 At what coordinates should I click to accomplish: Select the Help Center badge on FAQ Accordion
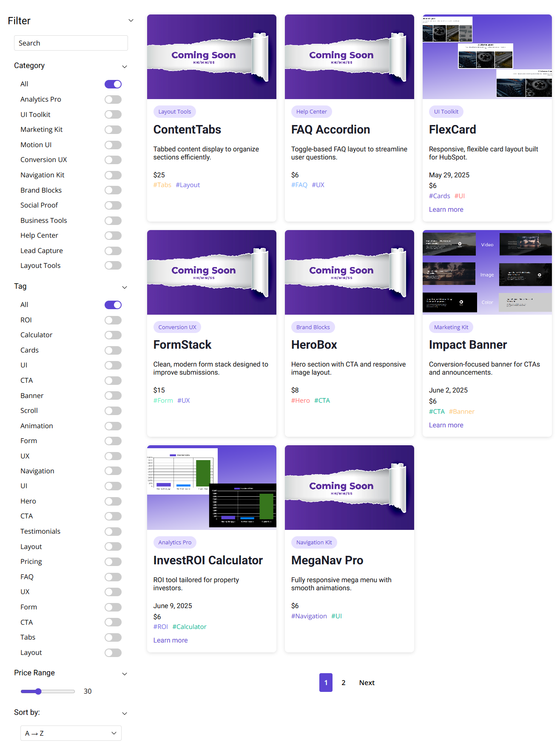coord(311,112)
